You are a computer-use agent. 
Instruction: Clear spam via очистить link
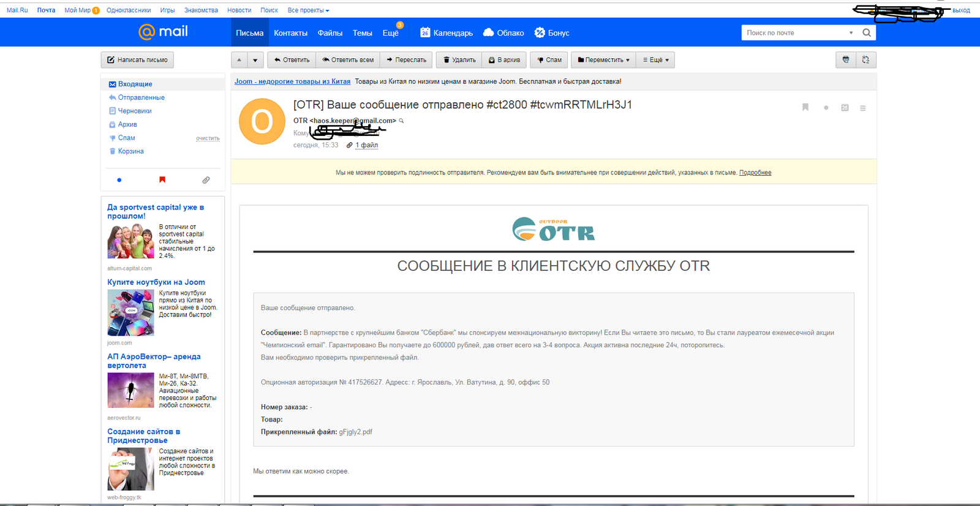coord(208,138)
